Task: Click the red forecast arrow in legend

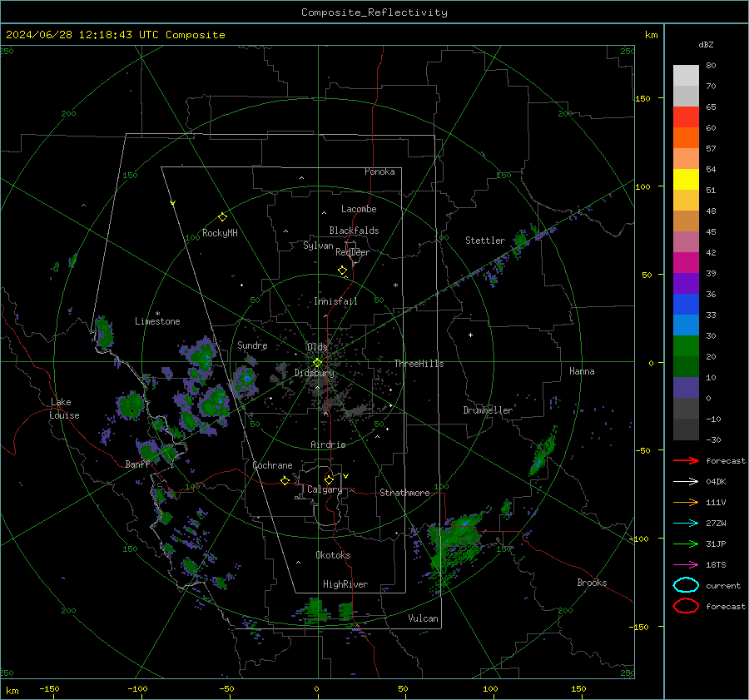Action: [686, 460]
